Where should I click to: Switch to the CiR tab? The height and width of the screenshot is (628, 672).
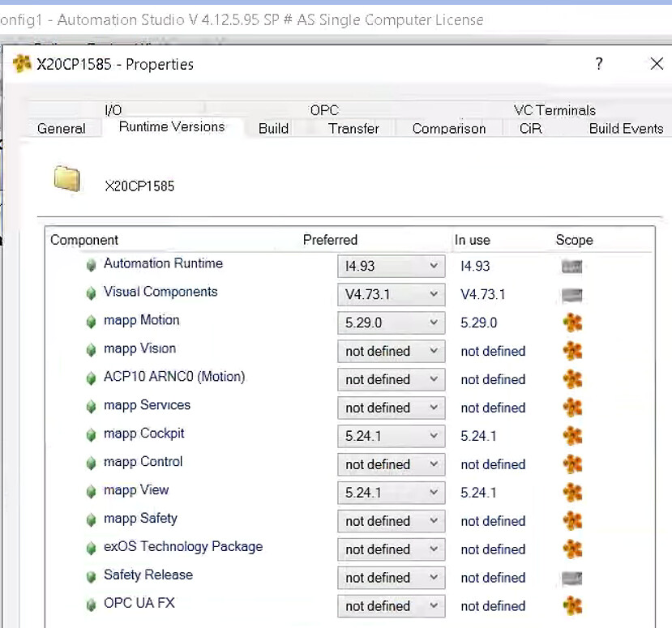pos(531,129)
